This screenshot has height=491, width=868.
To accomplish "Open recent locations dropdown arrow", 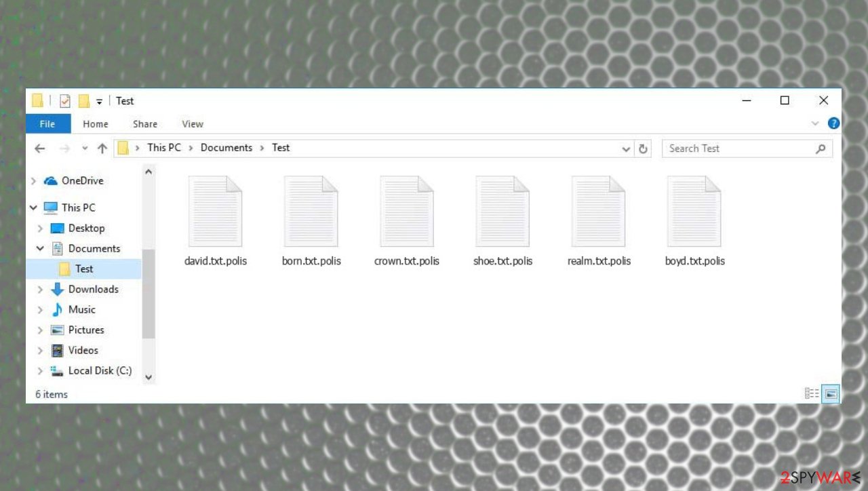I will (x=85, y=149).
